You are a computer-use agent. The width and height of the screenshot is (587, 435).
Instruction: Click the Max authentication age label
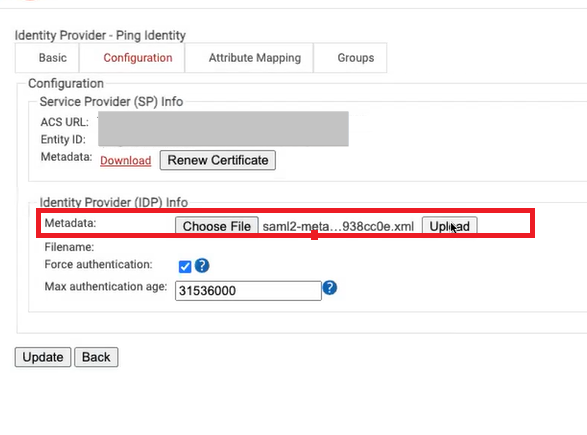pos(106,287)
